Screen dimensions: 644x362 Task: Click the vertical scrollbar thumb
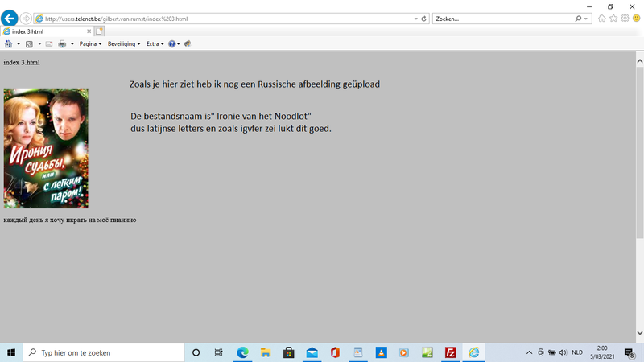640,152
